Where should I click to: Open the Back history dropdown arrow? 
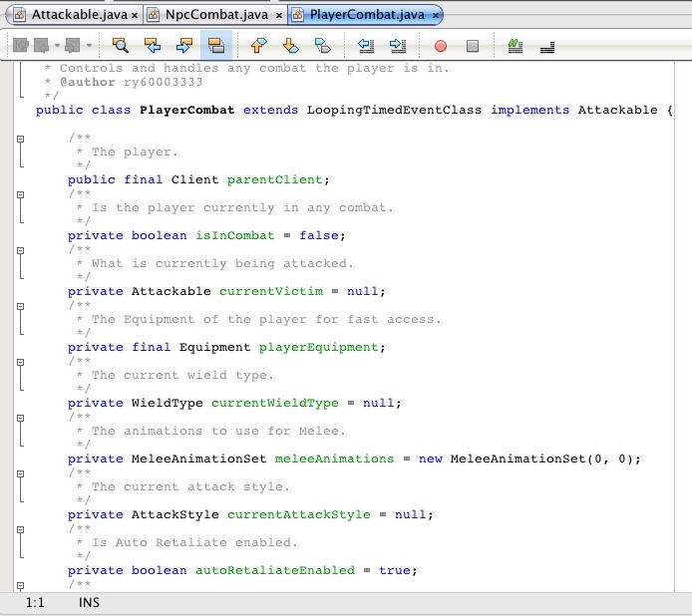click(x=57, y=46)
